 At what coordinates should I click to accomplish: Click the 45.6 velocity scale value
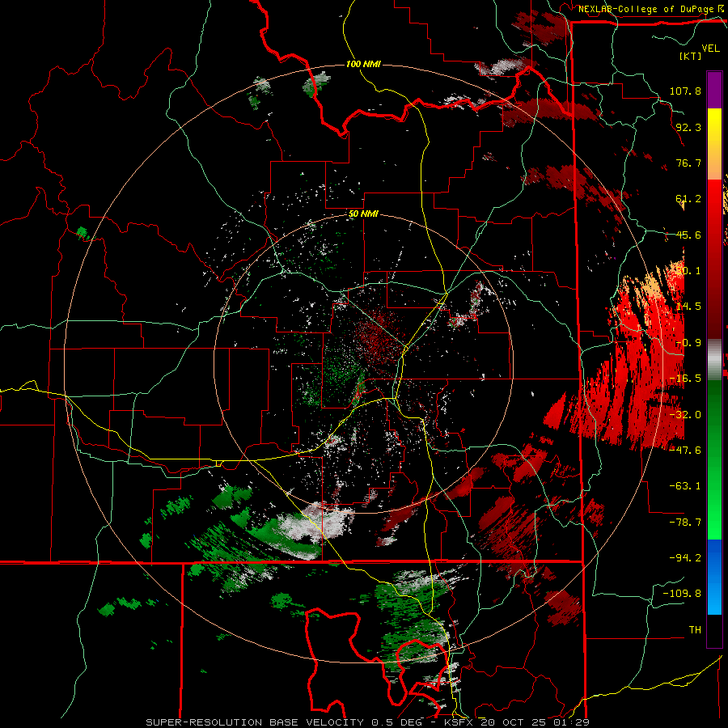tap(688, 235)
